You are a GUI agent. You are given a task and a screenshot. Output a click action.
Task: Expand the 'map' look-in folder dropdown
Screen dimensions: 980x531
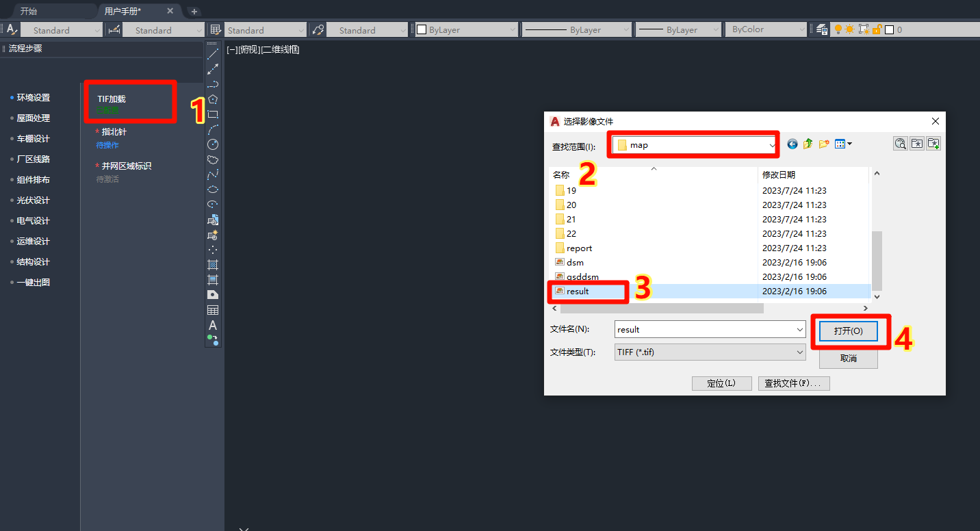click(x=772, y=145)
